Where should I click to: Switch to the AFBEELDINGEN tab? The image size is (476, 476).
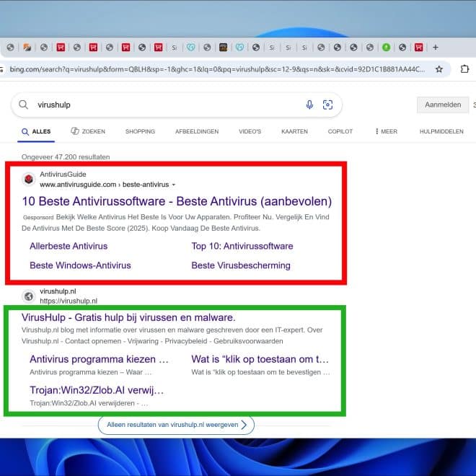click(x=196, y=132)
